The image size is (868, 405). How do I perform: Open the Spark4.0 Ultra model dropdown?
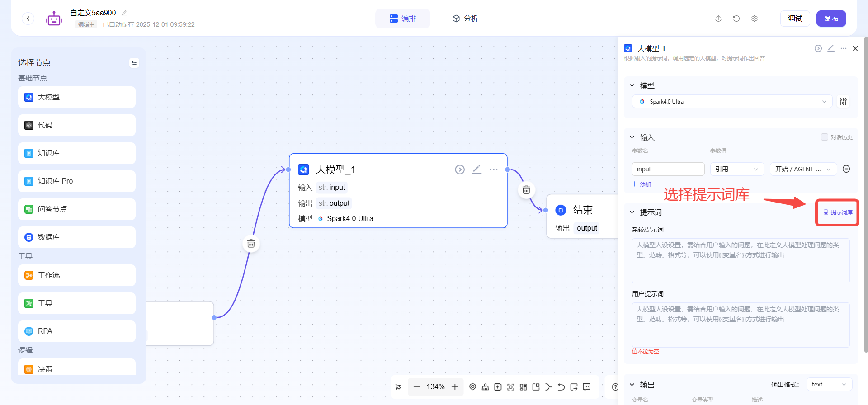click(732, 102)
